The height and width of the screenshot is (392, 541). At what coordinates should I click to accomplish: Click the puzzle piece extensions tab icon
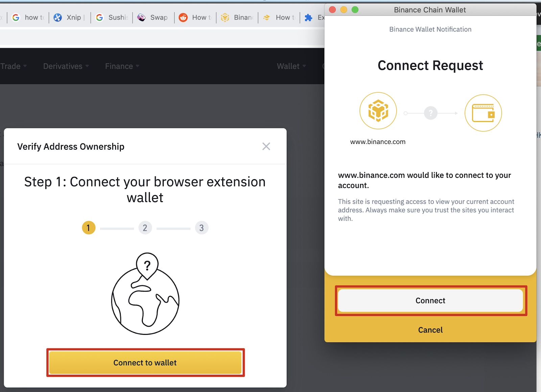[308, 18]
